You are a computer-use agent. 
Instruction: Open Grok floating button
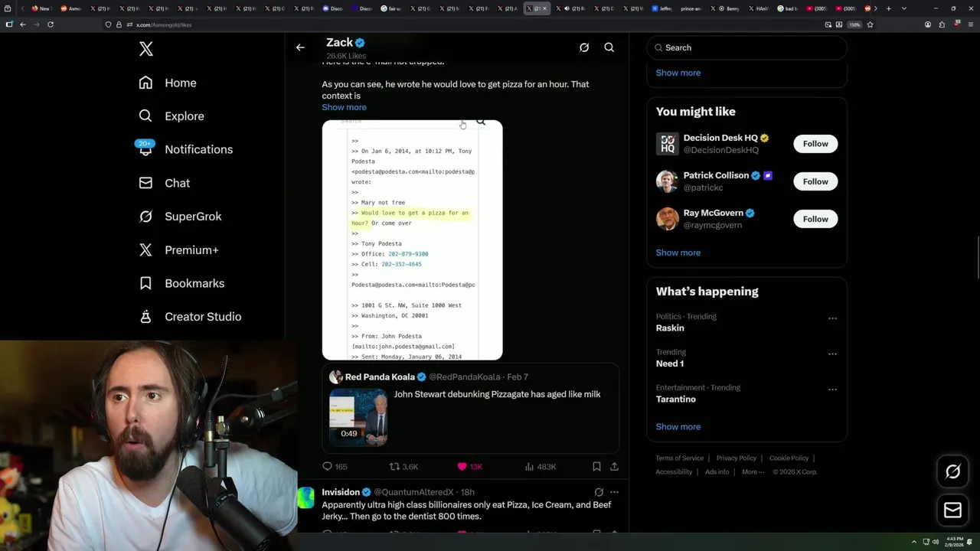(952, 472)
